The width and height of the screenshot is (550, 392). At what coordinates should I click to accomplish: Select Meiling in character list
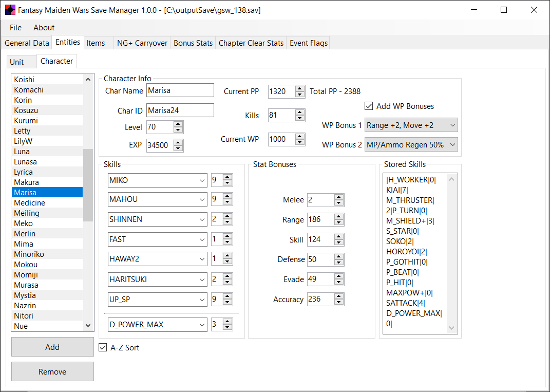pos(47,213)
